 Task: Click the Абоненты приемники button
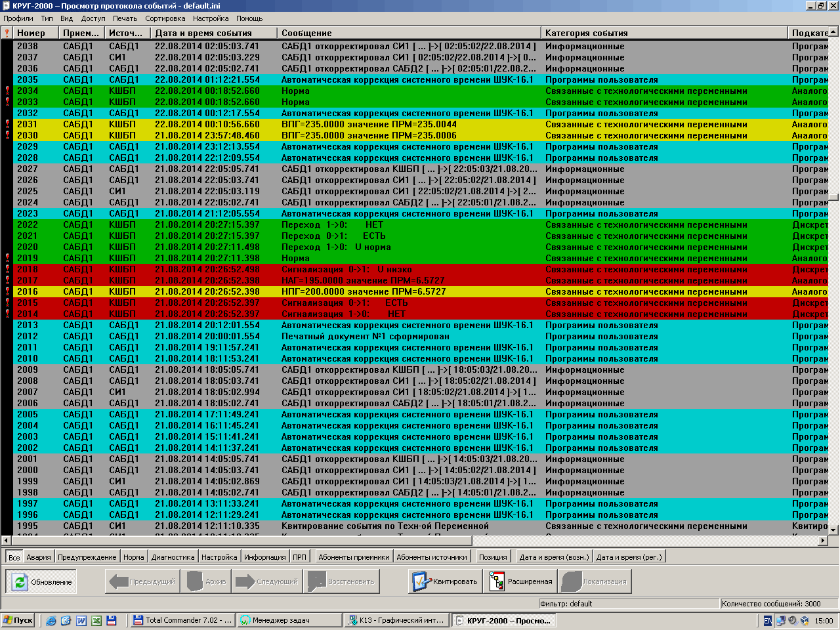(354, 557)
